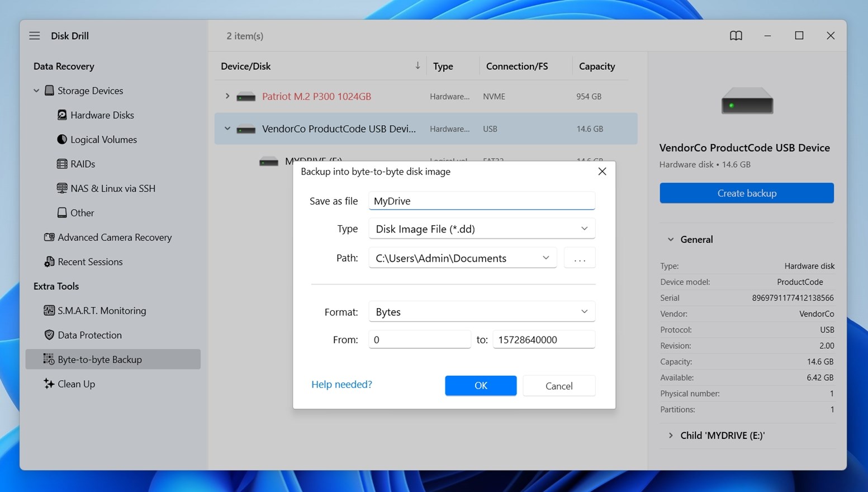Minimize the Disk Drill window
868x492 pixels.
[x=767, y=36]
